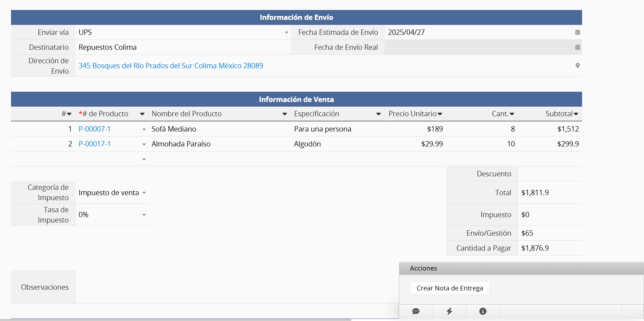Open Categoría de Impuesto dropdown
The height and width of the screenshot is (321, 644).
pyautogui.click(x=144, y=193)
